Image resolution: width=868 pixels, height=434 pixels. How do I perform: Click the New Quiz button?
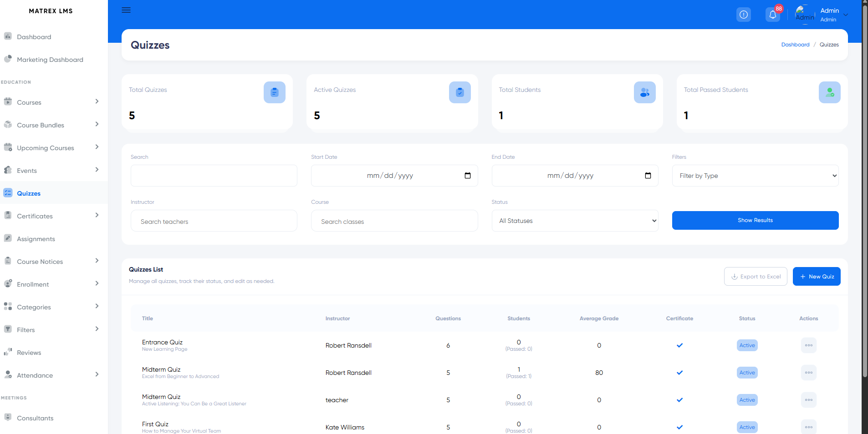[x=817, y=277]
